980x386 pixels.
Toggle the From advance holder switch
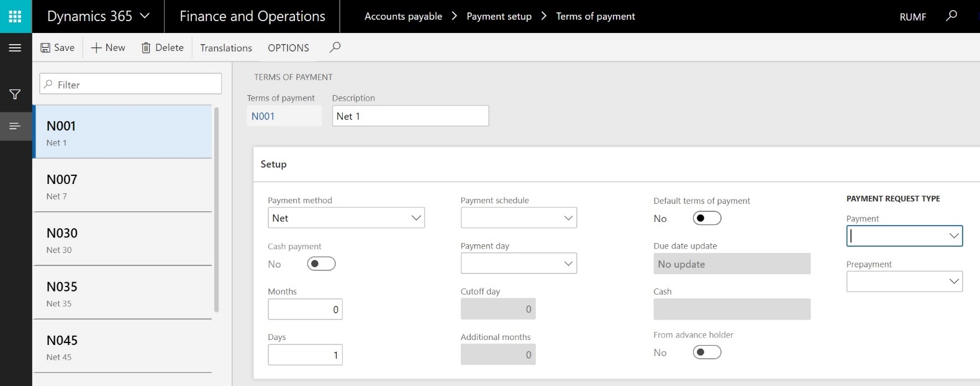[x=707, y=352]
